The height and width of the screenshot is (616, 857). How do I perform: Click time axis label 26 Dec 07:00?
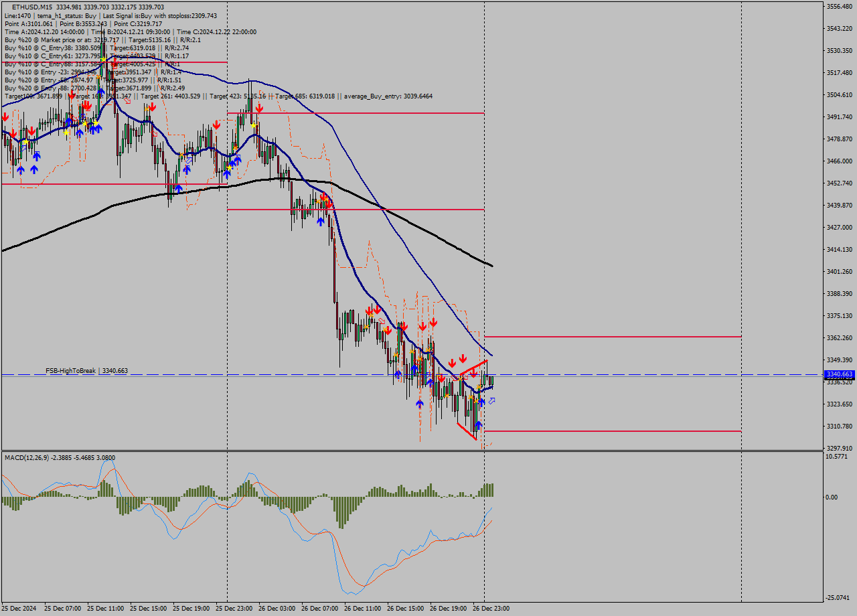pos(320,609)
